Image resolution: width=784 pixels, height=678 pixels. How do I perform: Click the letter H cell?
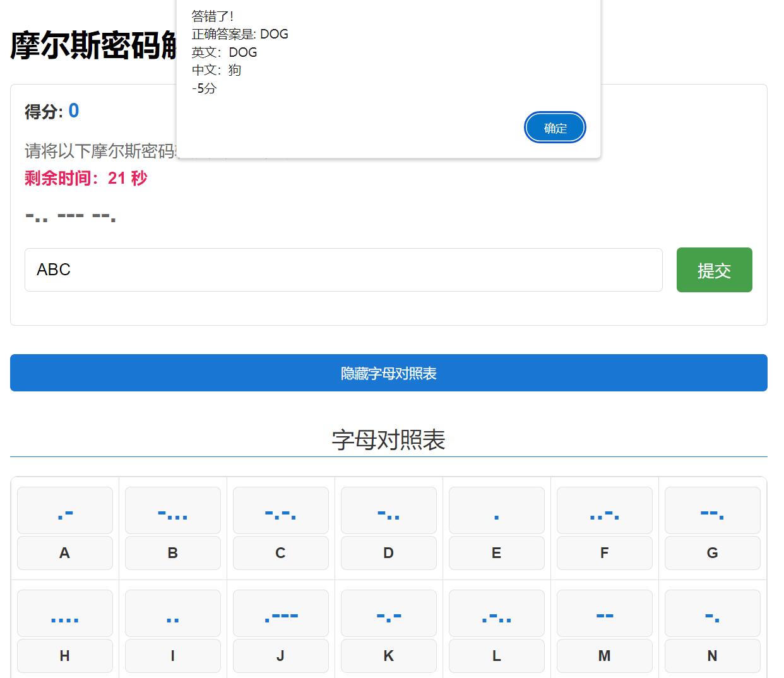tap(65, 656)
